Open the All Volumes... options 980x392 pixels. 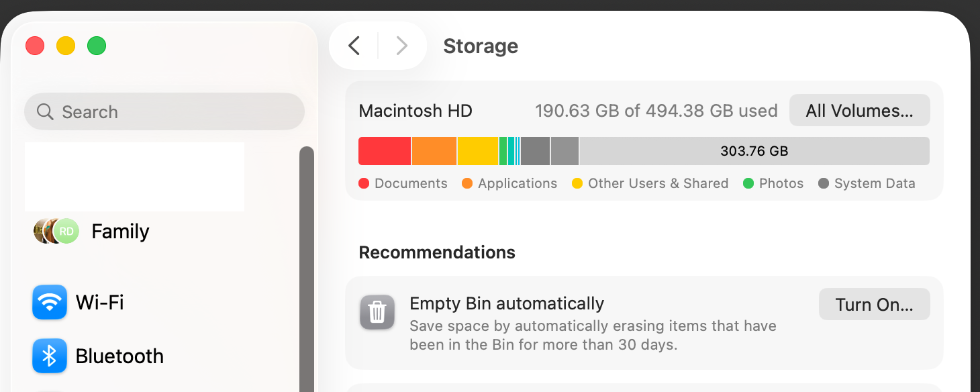859,111
